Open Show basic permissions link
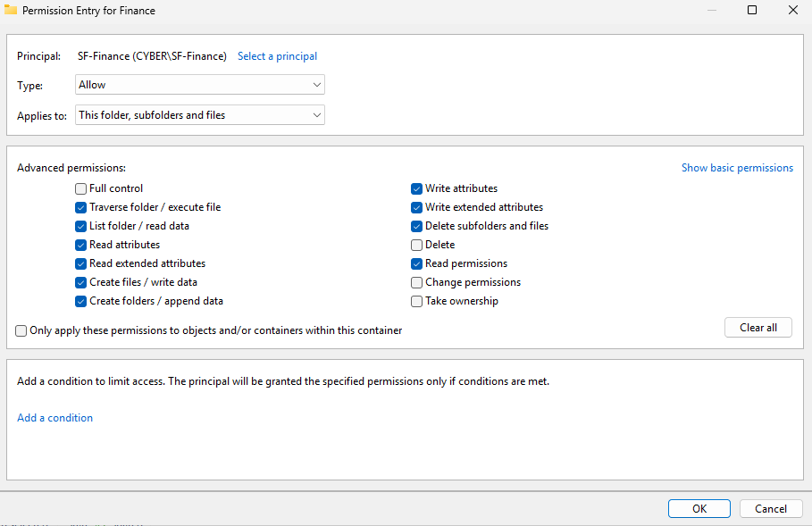 point(737,168)
